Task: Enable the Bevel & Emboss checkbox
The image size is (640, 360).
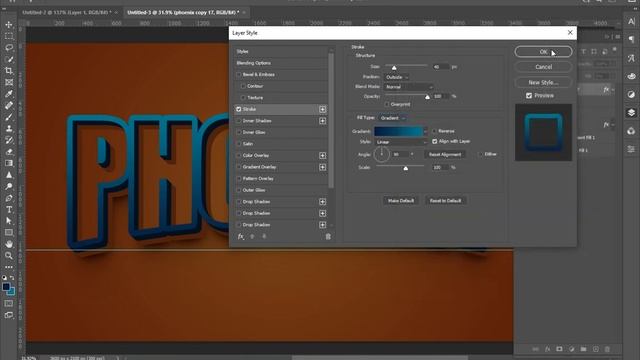Action: click(x=239, y=75)
